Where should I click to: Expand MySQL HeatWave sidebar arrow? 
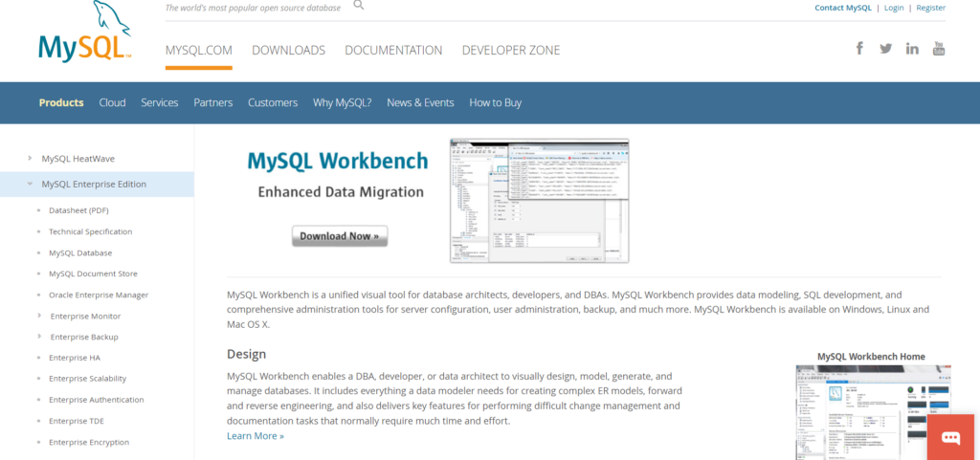pos(30,159)
